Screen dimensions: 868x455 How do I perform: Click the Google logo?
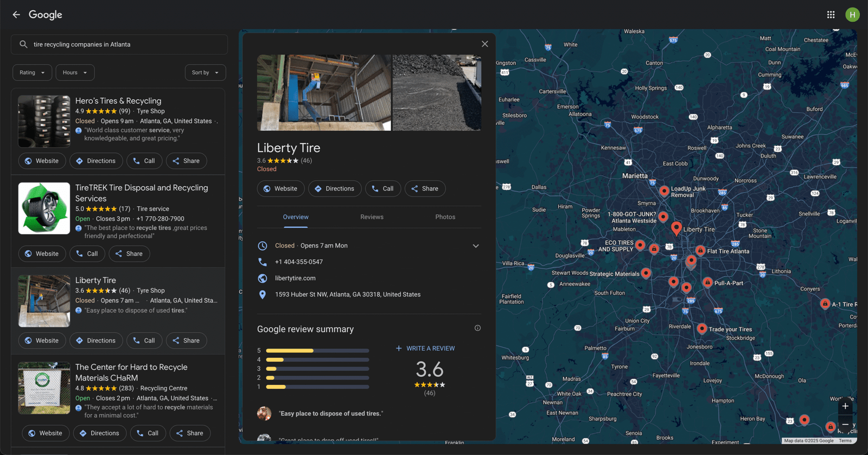click(46, 15)
